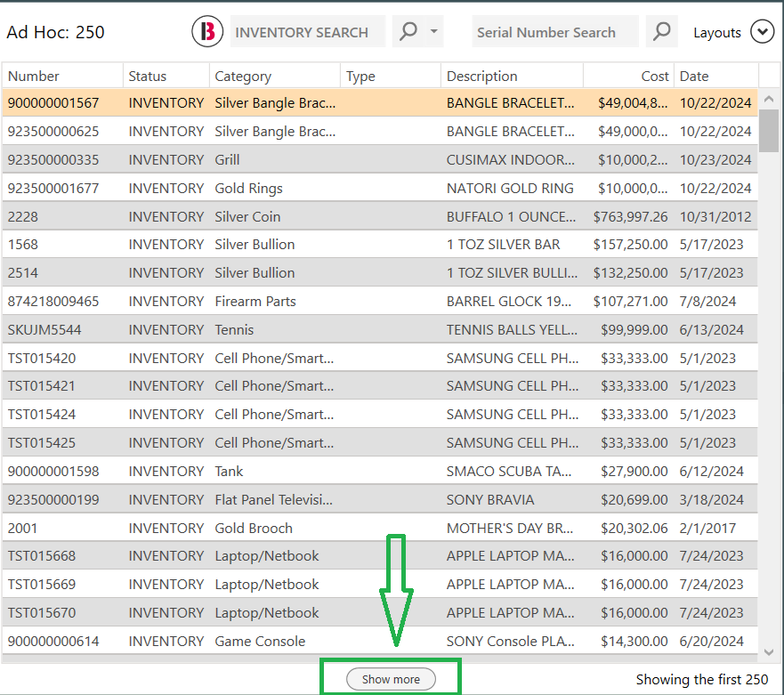
Task: Click the Layouts label
Action: coord(717,33)
